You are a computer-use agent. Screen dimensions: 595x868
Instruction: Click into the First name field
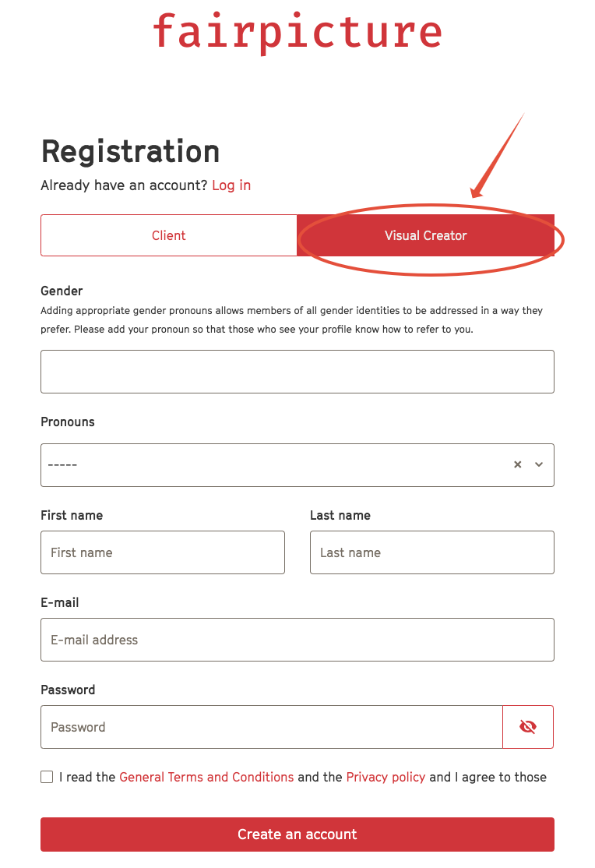(163, 552)
